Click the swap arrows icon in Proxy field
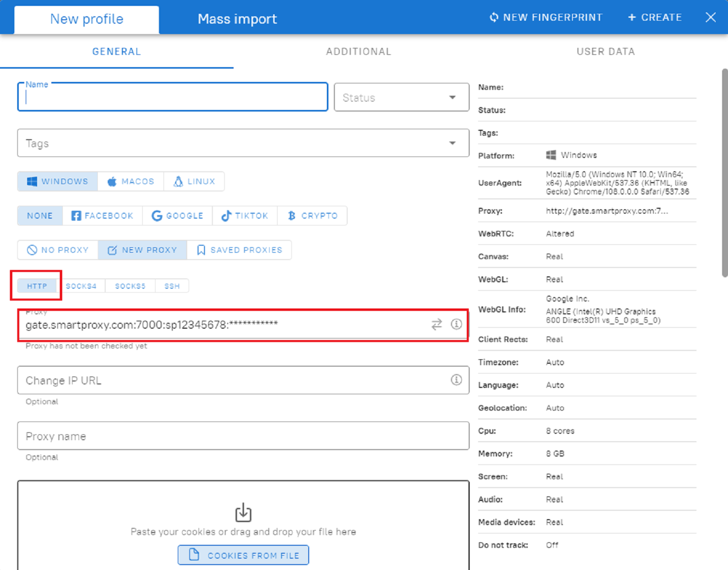 point(437,324)
